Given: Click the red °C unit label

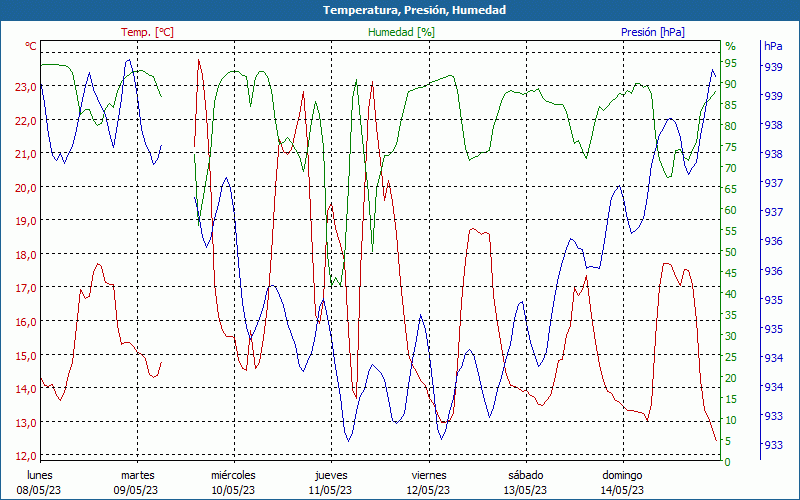Looking at the screenshot, I should [31, 46].
